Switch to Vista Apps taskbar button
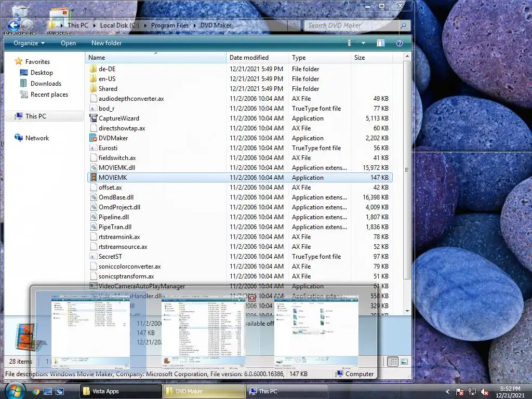Screen dimensions: 532x399 [x=121, y=391]
